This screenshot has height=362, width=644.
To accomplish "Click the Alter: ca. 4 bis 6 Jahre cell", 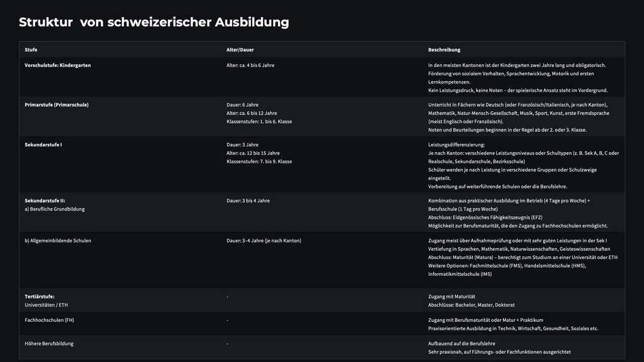I will [x=250, y=65].
